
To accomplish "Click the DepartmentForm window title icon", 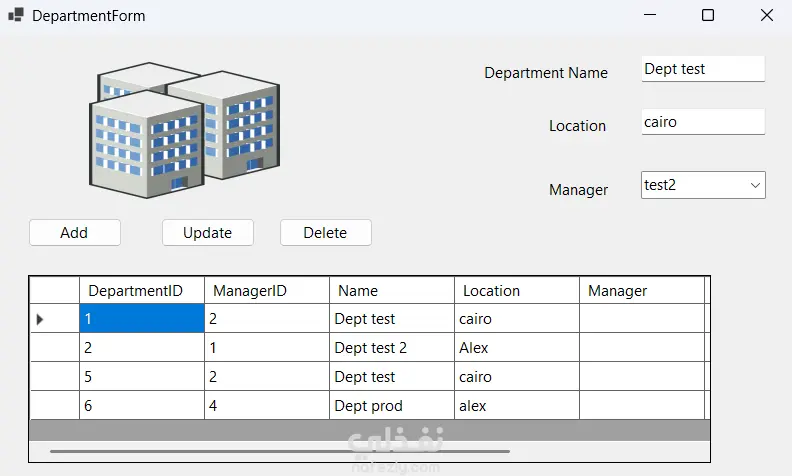I will tap(15, 16).
